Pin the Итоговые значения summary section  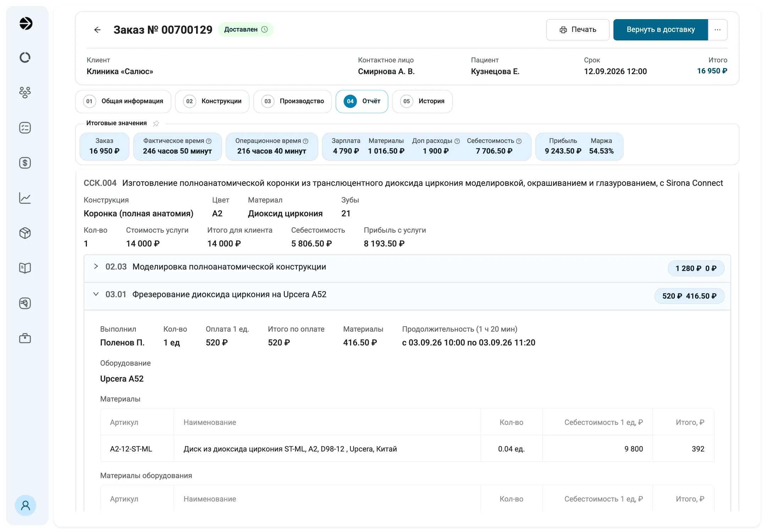pyautogui.click(x=156, y=123)
